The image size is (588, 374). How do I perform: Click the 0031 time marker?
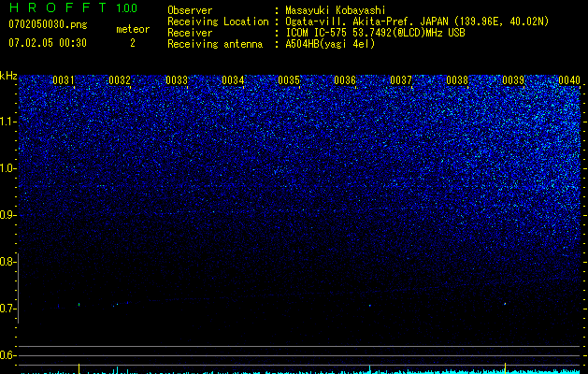(64, 80)
